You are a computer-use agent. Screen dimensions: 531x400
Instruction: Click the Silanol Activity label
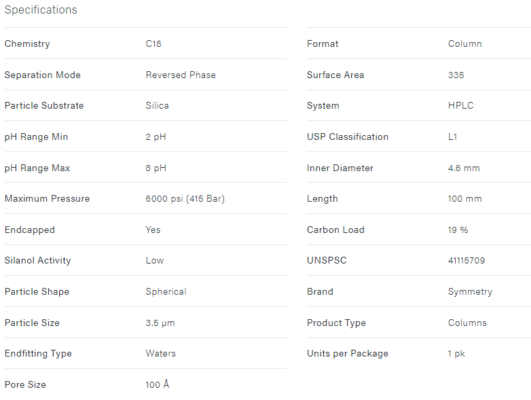(x=38, y=260)
